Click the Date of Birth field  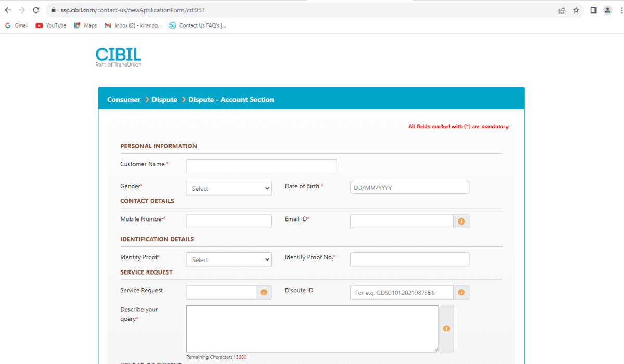(x=410, y=188)
